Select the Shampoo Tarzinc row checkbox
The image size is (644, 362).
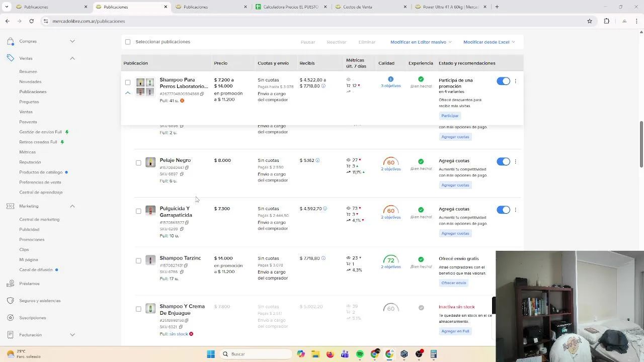(138, 261)
